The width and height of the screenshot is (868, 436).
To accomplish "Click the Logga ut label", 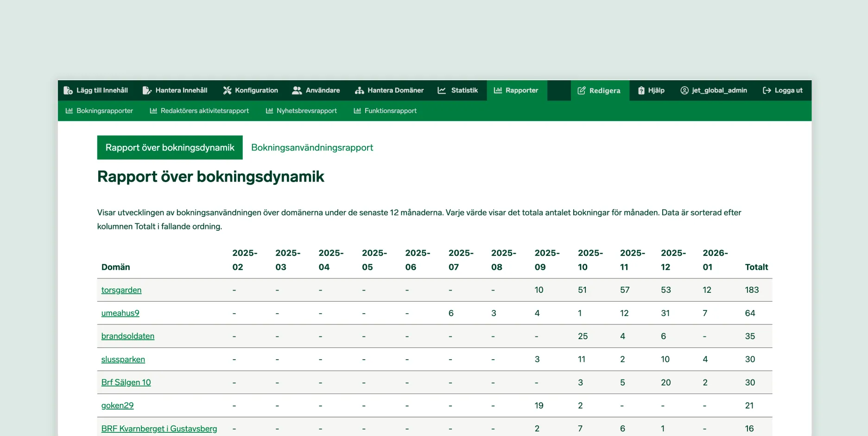I will pyautogui.click(x=788, y=90).
